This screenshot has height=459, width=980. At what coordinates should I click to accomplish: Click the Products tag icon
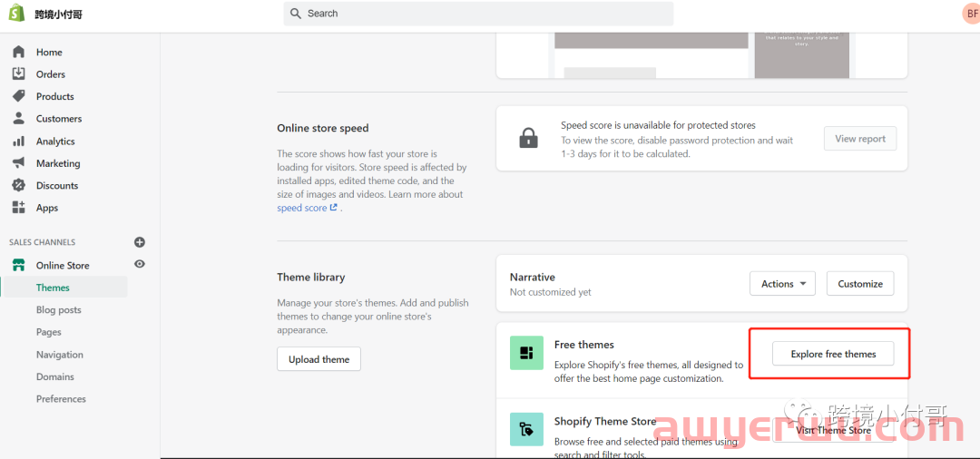click(x=19, y=96)
